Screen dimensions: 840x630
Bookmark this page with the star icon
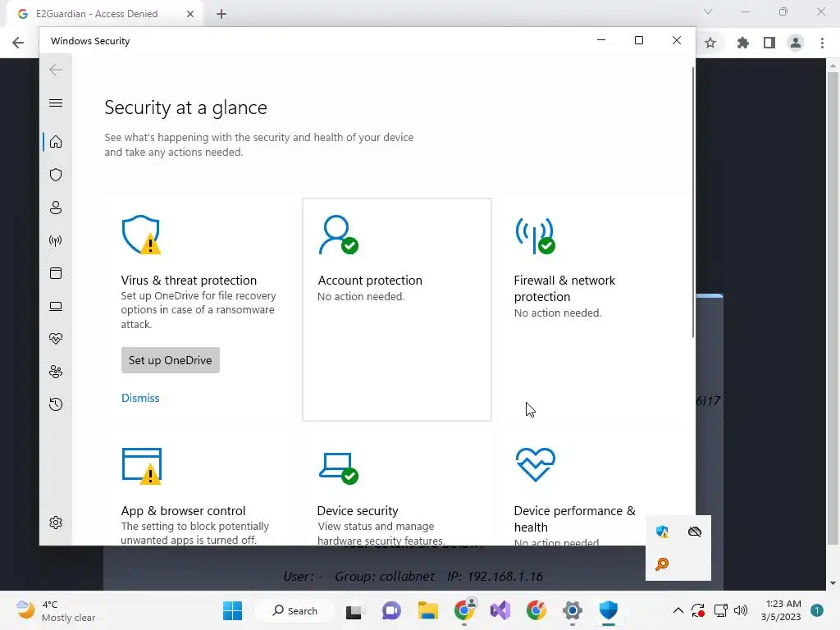710,43
